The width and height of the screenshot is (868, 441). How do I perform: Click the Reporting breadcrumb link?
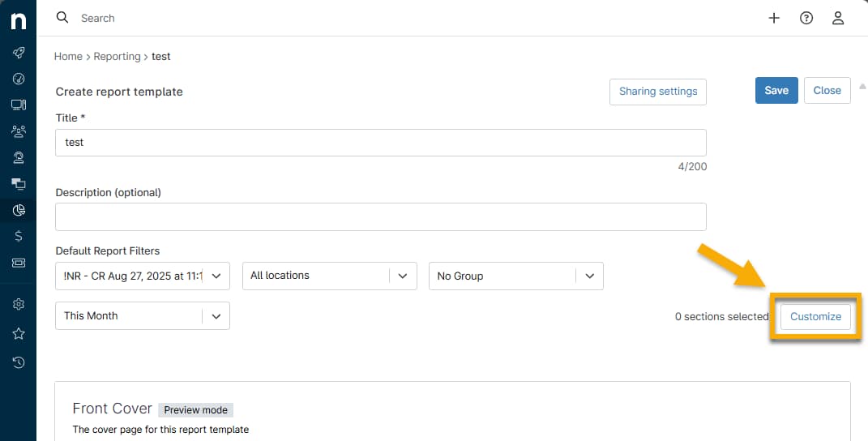point(117,57)
